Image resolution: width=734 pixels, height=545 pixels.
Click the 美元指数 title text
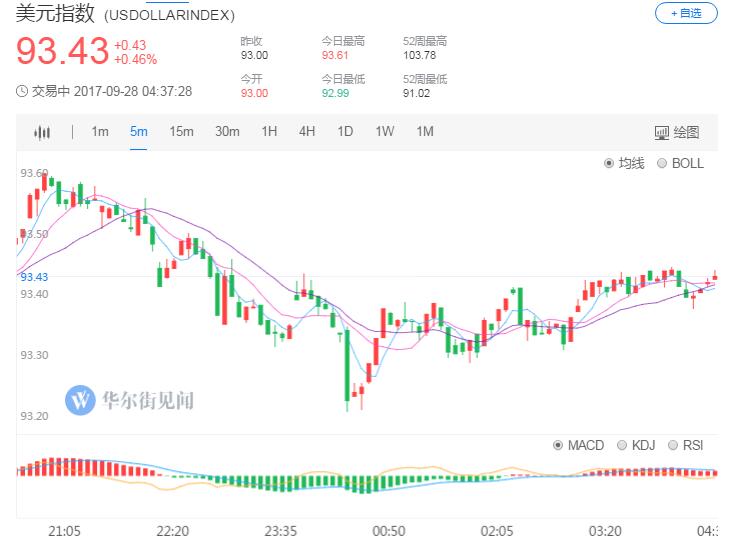click(55, 13)
